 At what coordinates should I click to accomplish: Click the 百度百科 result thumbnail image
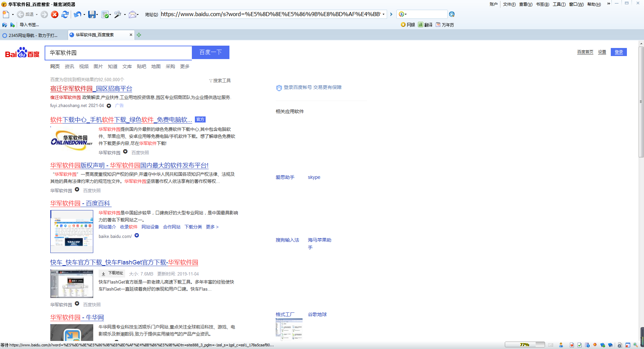pos(72,232)
